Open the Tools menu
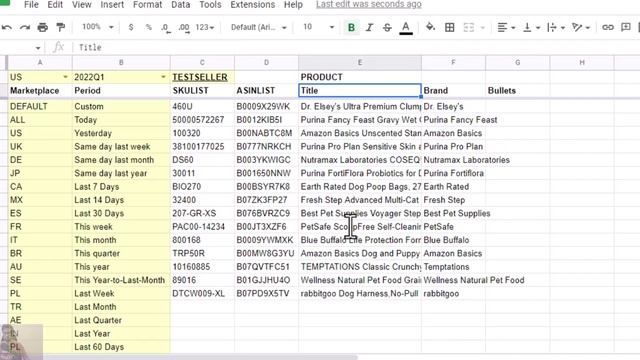 pos(210,5)
